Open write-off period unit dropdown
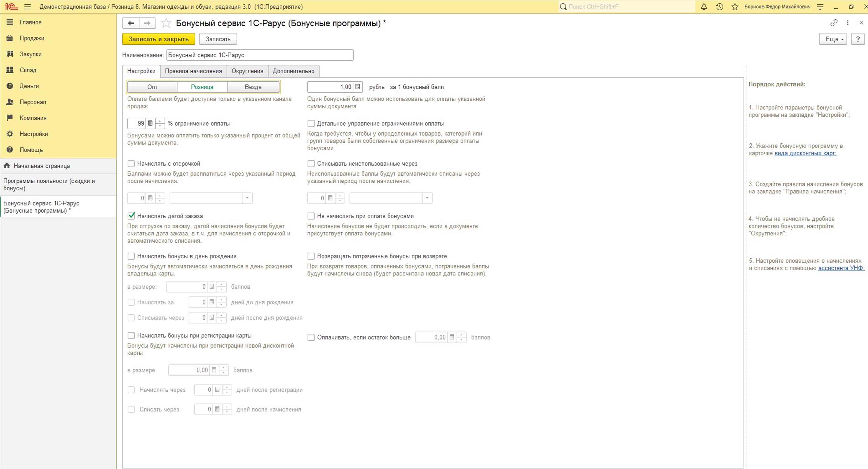The width and height of the screenshot is (868, 469). pyautogui.click(x=427, y=198)
